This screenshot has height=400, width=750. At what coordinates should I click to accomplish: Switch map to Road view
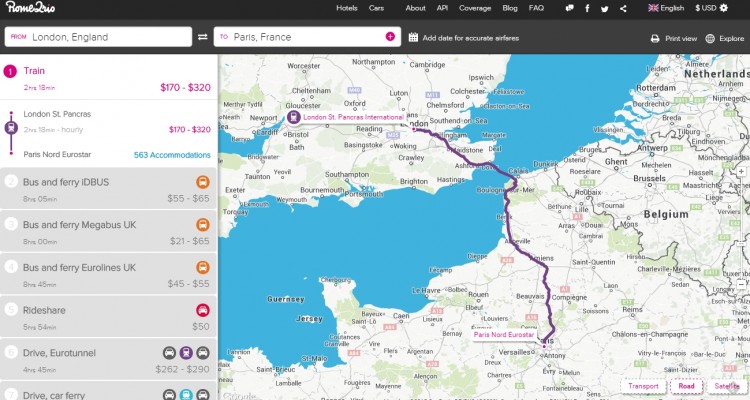[686, 386]
